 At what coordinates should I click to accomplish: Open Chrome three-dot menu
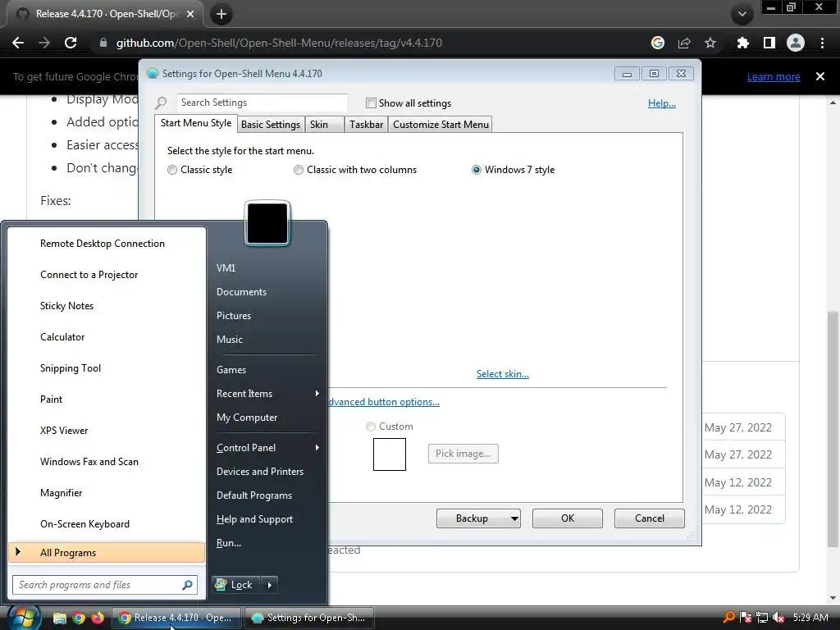point(822,43)
